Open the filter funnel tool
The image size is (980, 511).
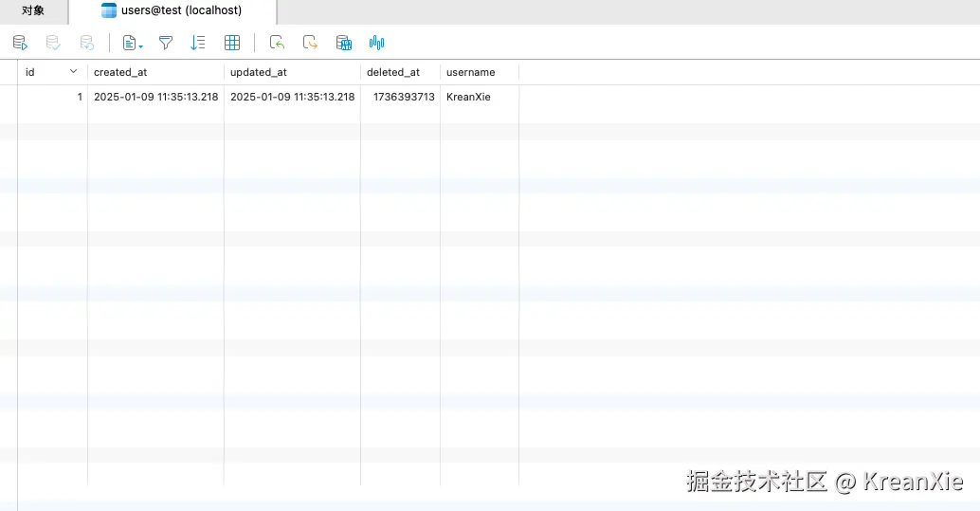click(166, 43)
